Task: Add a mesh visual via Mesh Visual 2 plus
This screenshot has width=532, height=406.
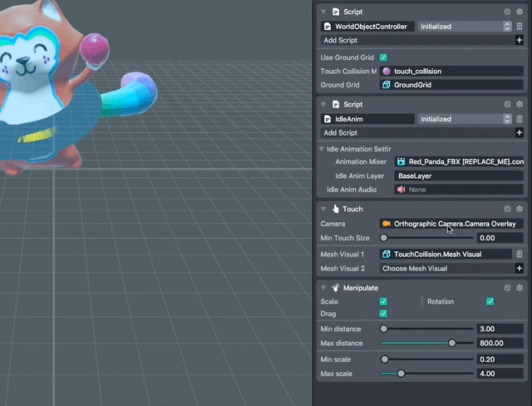Action: tap(519, 269)
